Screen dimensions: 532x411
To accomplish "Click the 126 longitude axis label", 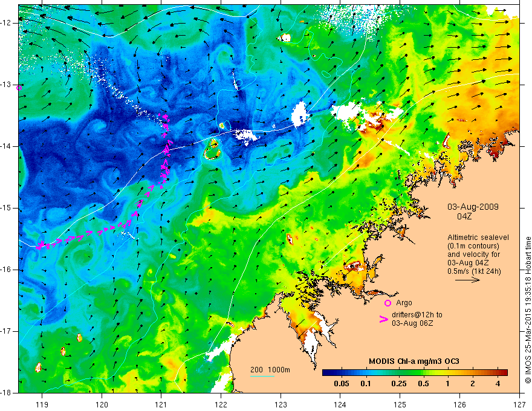I will 459,404.
